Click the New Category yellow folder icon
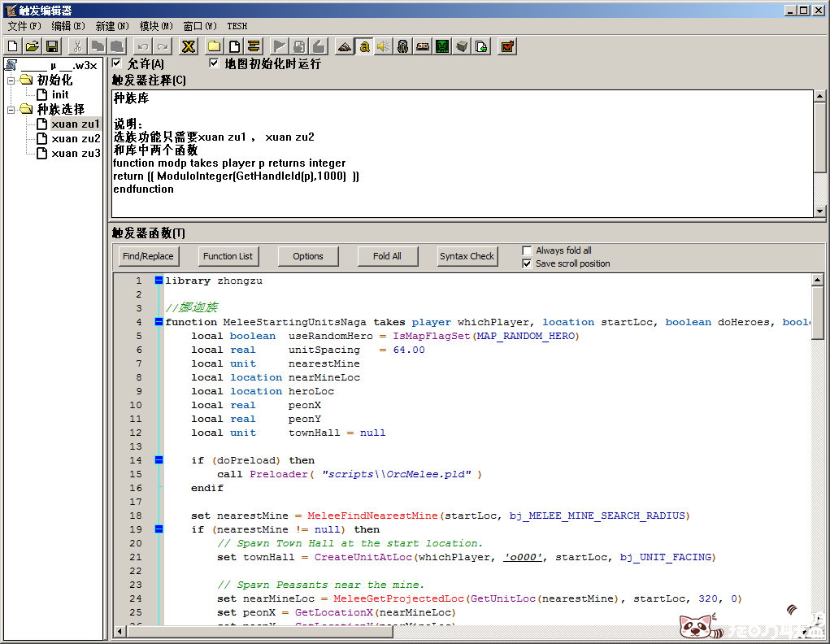Screen dimensions: 830x644 pyautogui.click(x=214, y=46)
